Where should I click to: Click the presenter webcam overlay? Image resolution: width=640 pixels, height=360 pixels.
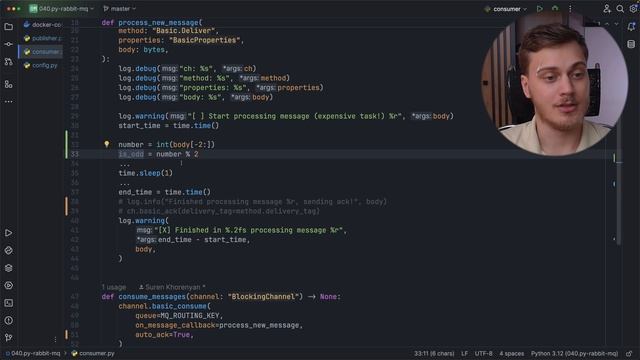coord(554,84)
